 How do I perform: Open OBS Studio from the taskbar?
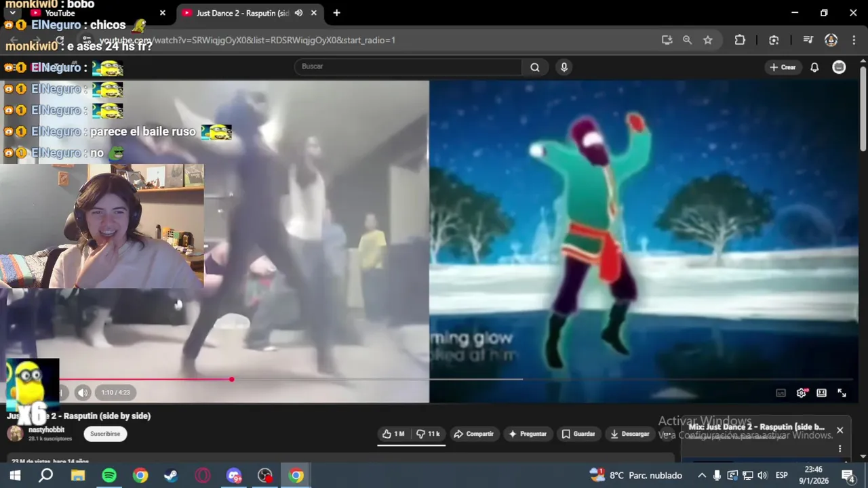264,475
